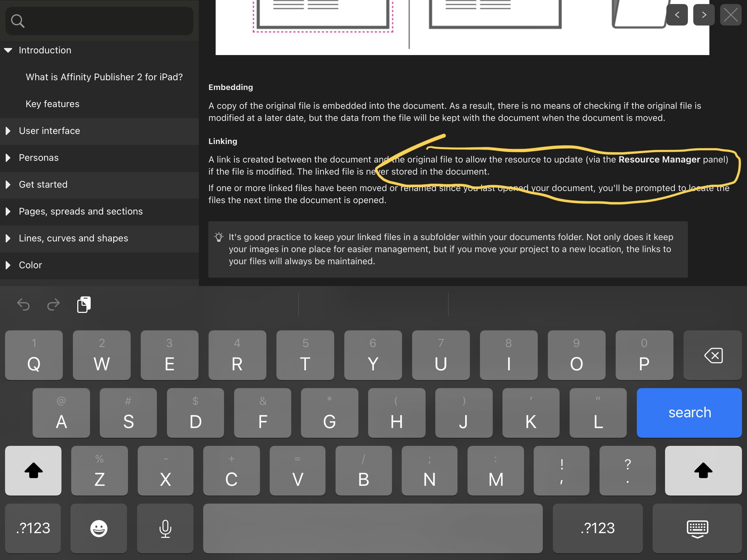Tap the R key
The width and height of the screenshot is (747, 560).
point(237,355)
